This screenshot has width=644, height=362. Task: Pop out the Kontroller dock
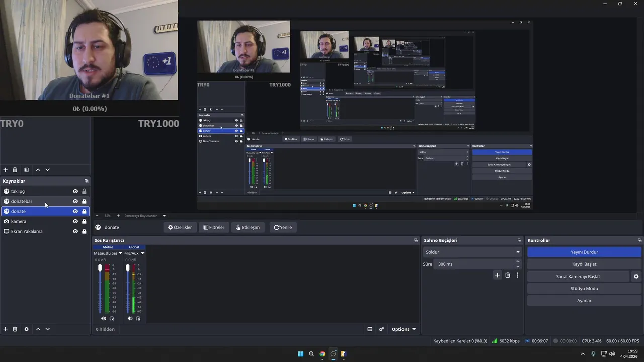click(639, 240)
